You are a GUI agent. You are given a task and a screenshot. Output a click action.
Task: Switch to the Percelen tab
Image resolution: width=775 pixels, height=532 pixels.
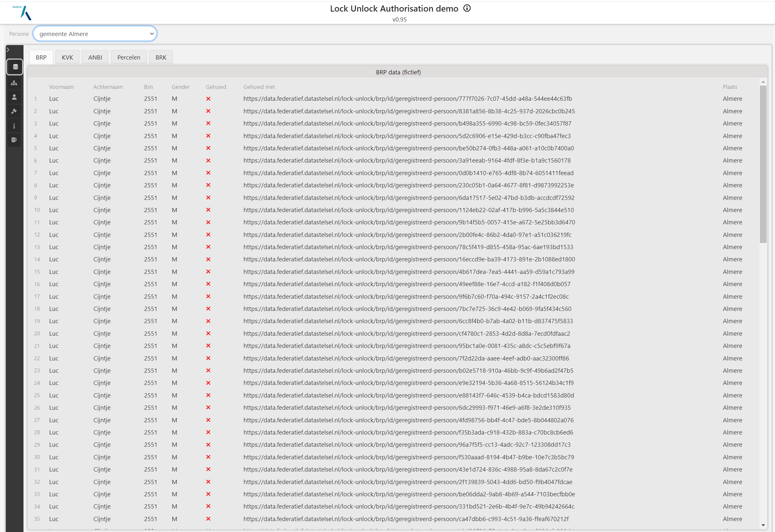pos(129,57)
